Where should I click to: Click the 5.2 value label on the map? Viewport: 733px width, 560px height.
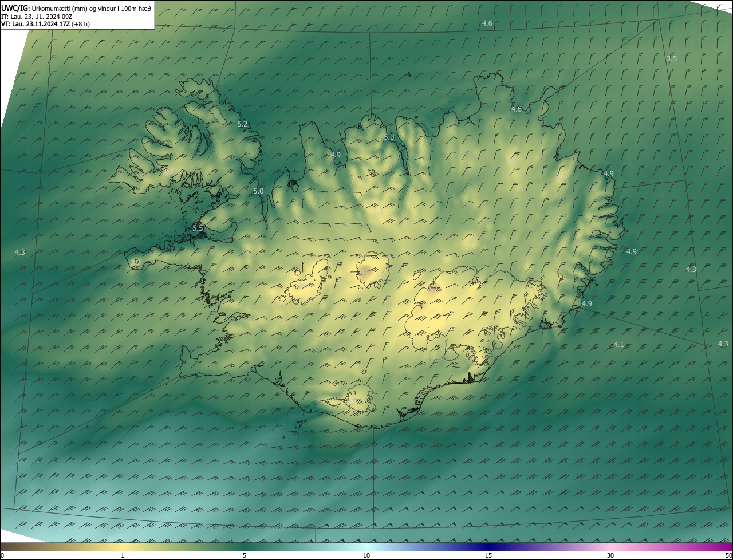point(242,124)
